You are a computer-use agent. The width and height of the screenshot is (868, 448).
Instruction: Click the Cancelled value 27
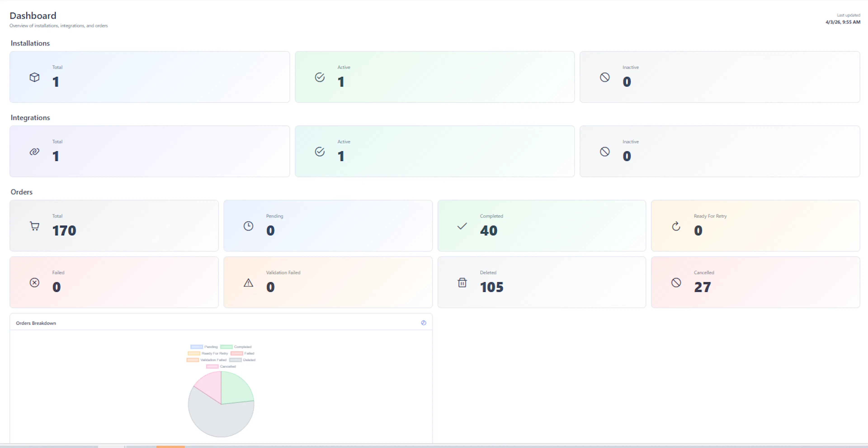click(703, 287)
